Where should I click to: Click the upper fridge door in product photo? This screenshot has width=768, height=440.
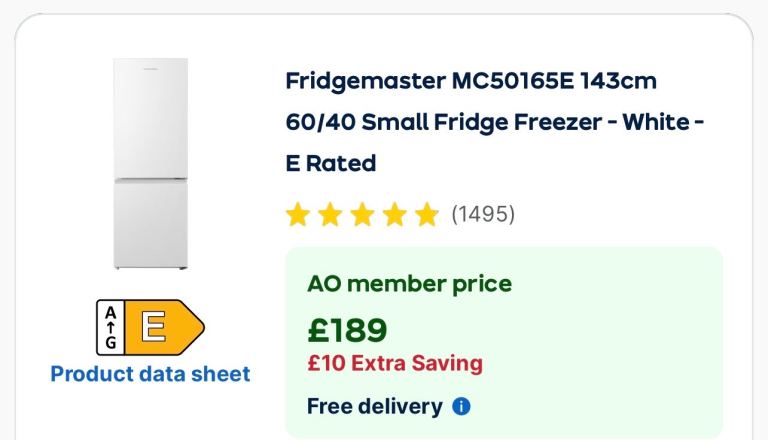150,118
